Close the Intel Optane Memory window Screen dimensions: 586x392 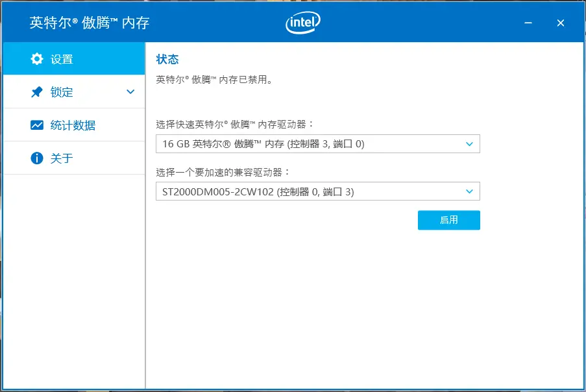[561, 23]
